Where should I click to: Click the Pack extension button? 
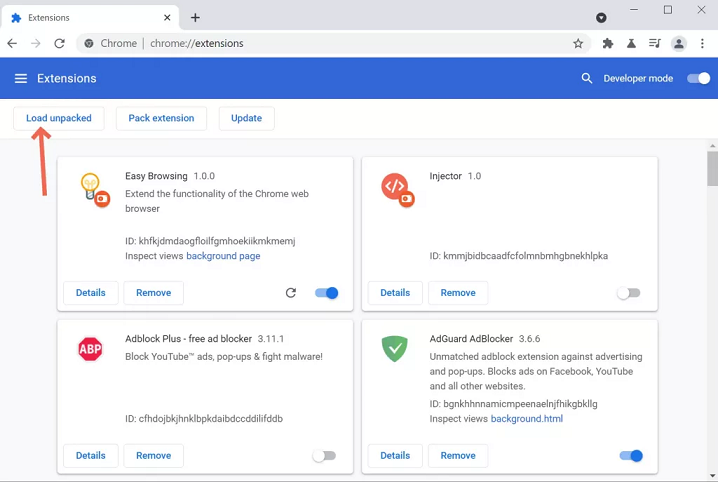pyautogui.click(x=161, y=119)
